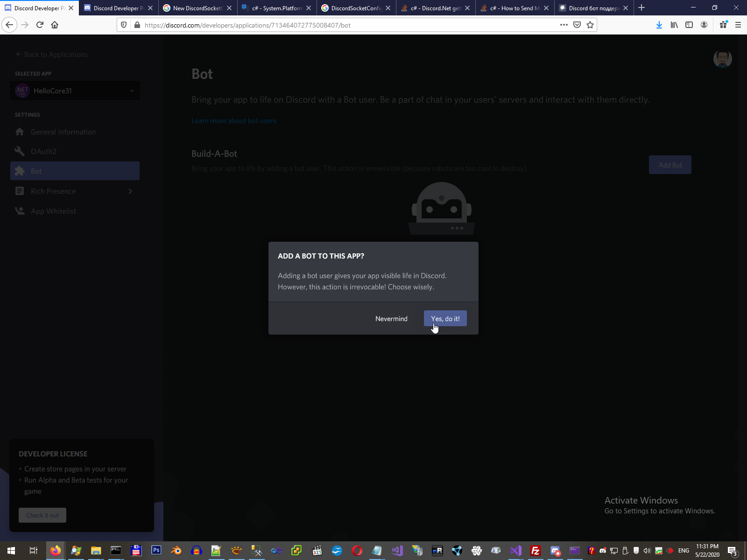This screenshot has width=747, height=560.
Task: Launch Blender from taskbar
Action: (176, 551)
